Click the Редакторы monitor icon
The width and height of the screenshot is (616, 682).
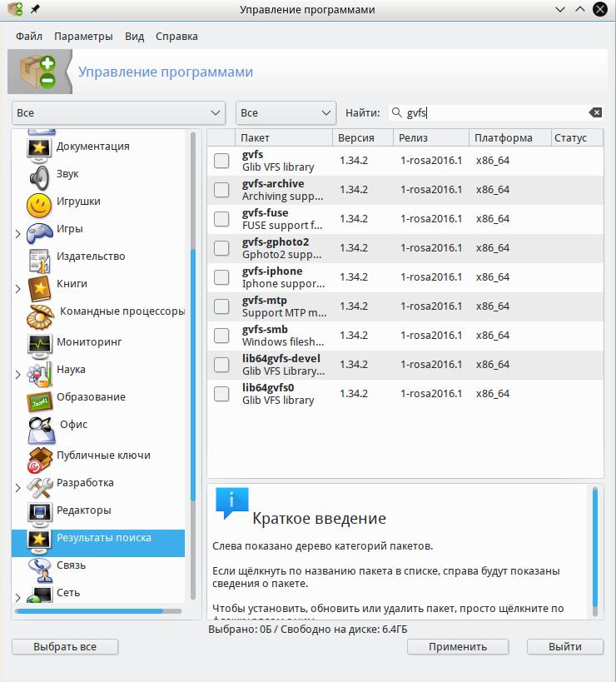point(39,515)
